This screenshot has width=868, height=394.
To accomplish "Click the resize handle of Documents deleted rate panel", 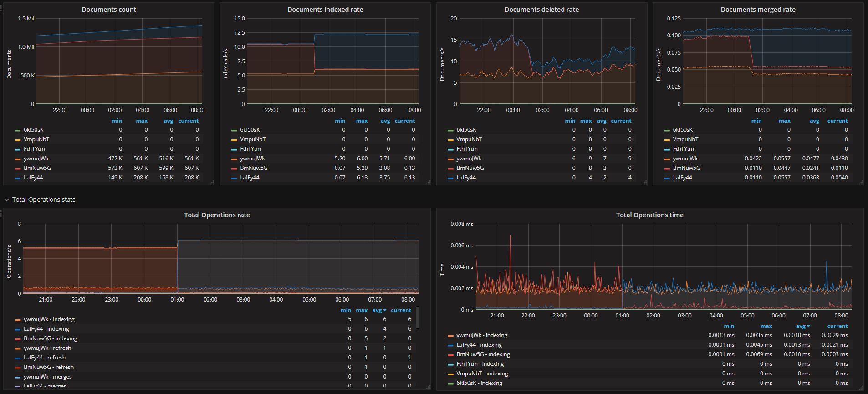I will 644,183.
